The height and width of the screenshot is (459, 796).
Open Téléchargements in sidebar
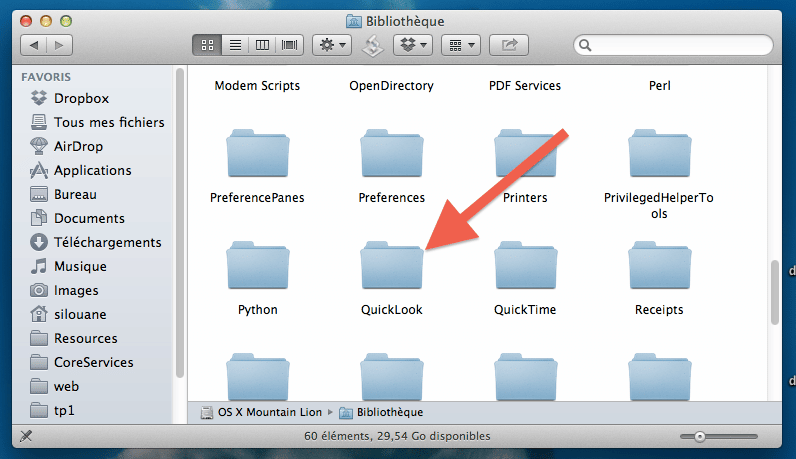pyautogui.click(x=95, y=242)
